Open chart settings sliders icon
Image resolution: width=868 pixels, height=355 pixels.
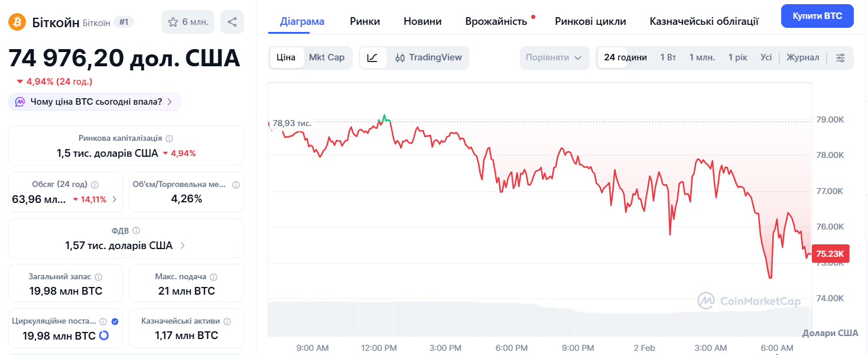pos(840,57)
